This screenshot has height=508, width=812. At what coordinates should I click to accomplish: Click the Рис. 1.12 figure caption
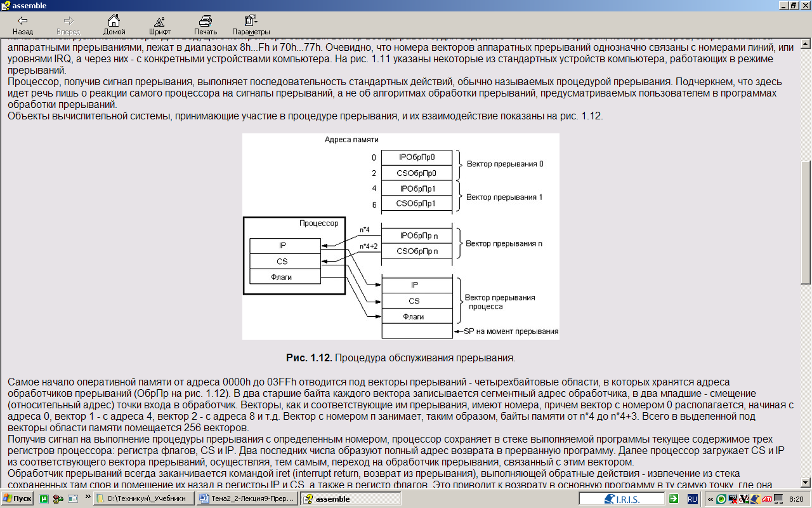point(401,358)
